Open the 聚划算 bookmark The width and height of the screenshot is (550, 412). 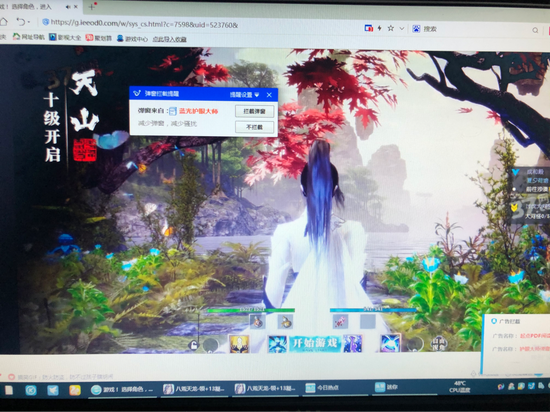pos(99,38)
